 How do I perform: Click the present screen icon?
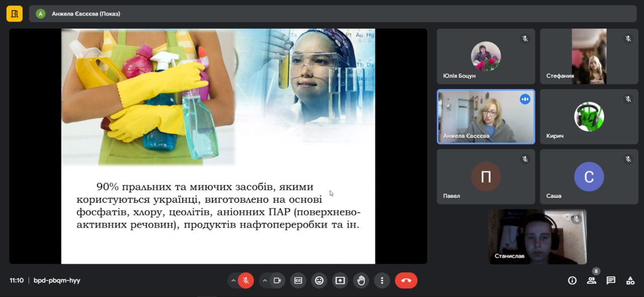(x=340, y=280)
